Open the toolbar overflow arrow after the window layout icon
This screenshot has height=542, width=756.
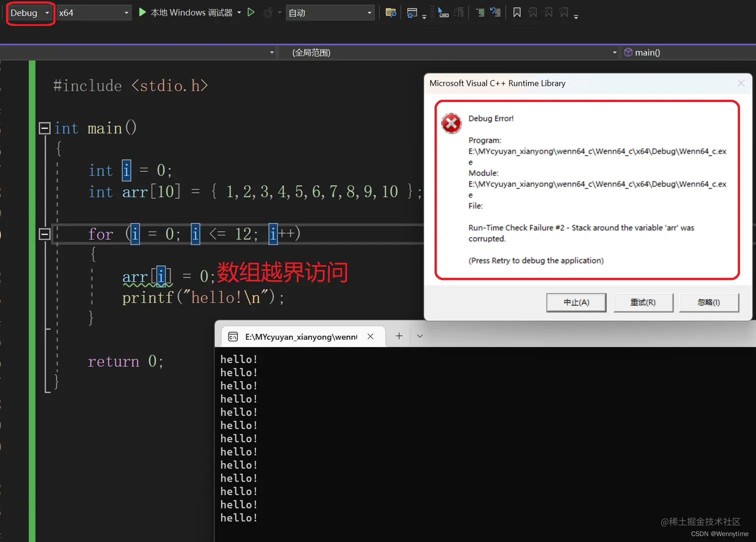point(424,16)
